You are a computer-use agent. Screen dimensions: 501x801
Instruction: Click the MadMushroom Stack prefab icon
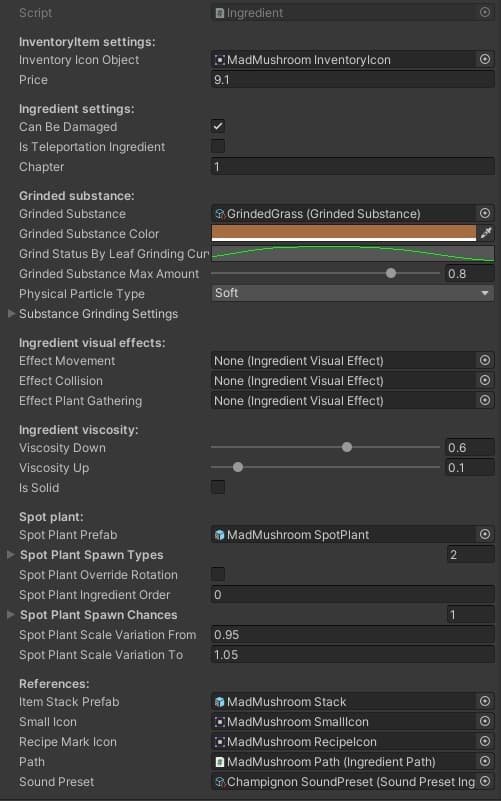(220, 702)
